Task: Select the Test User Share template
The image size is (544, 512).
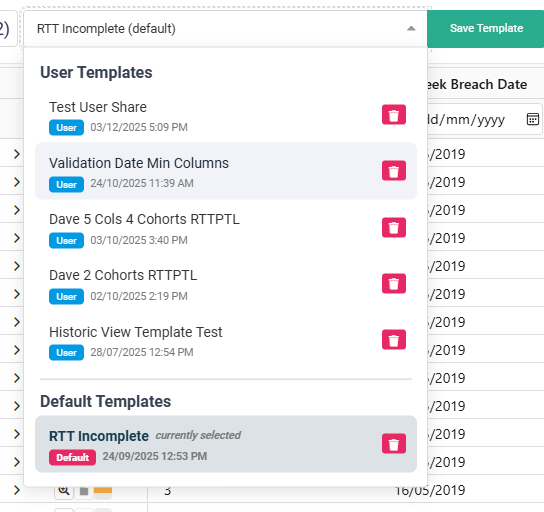Action: [226, 115]
